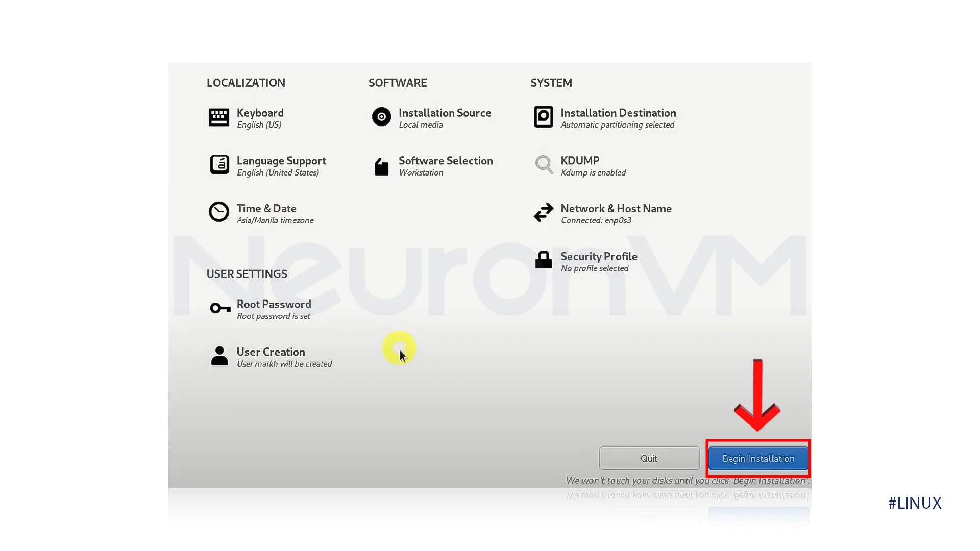Select Security Profile option
The height and width of the screenshot is (551, 980).
[x=599, y=261]
